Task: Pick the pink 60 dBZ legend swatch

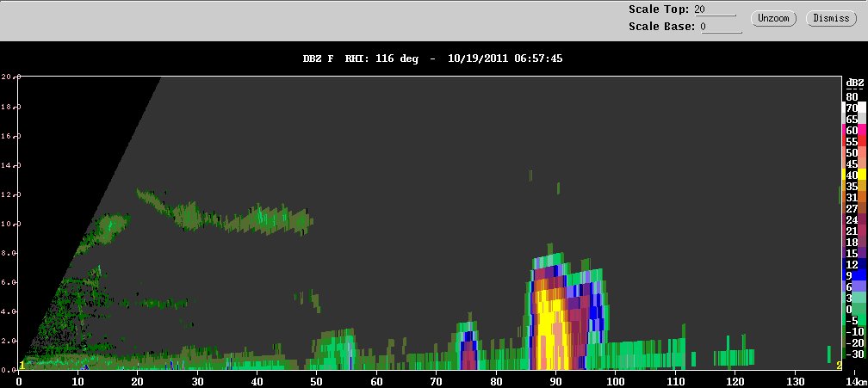Action: (x=853, y=131)
